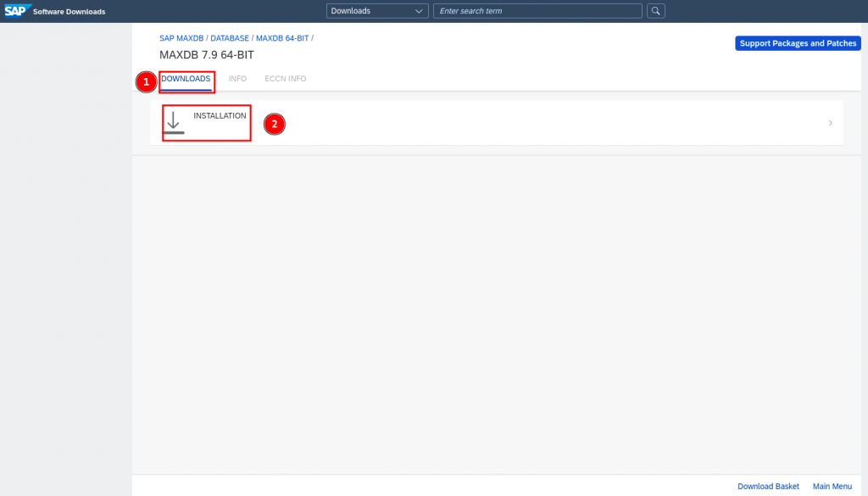The image size is (868, 496).
Task: Open the Download Basket
Action: click(768, 486)
